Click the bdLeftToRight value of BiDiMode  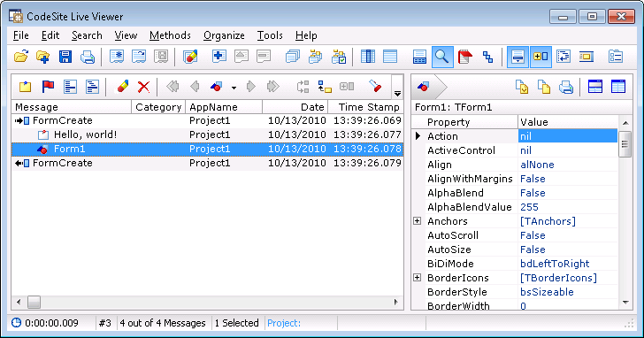pyautogui.click(x=555, y=264)
